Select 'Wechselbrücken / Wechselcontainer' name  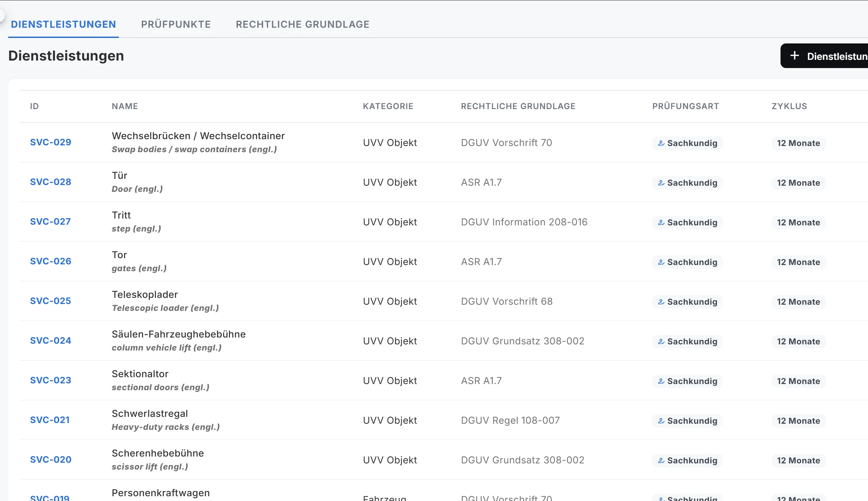tap(198, 136)
